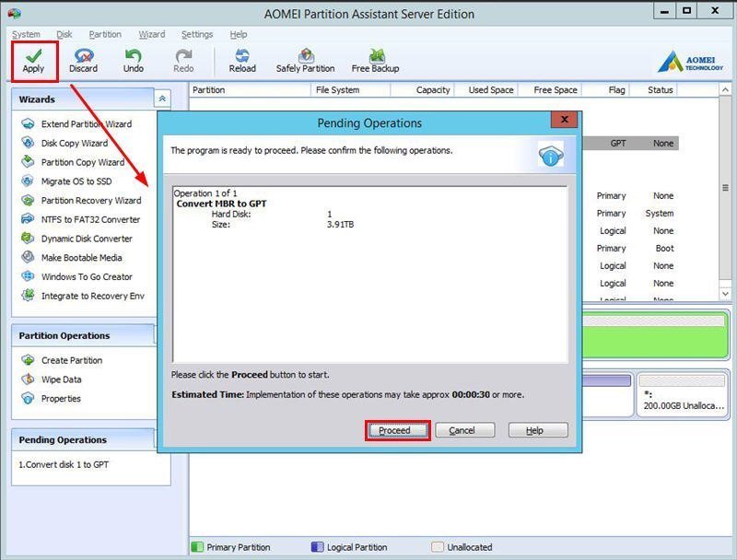Image resolution: width=737 pixels, height=560 pixels.
Task: Click the Redo toolbar icon
Action: point(183,61)
